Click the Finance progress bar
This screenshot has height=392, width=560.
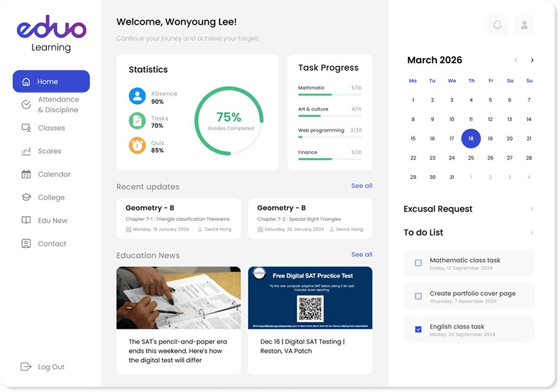tap(329, 159)
